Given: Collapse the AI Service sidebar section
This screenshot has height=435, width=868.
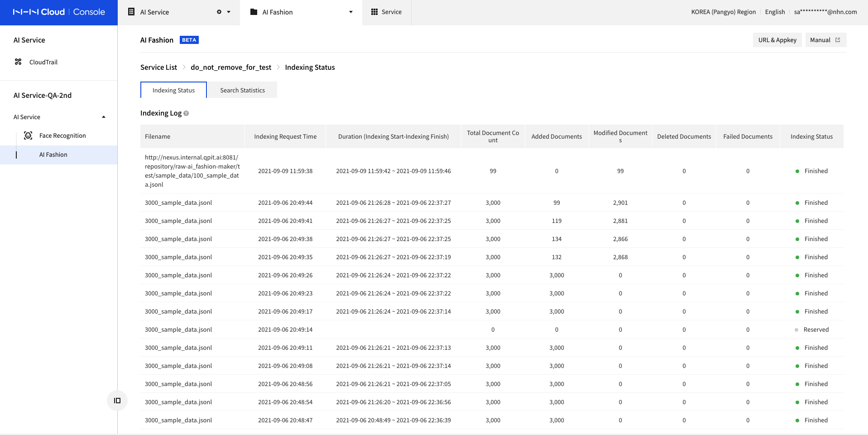Looking at the screenshot, I should (x=104, y=117).
